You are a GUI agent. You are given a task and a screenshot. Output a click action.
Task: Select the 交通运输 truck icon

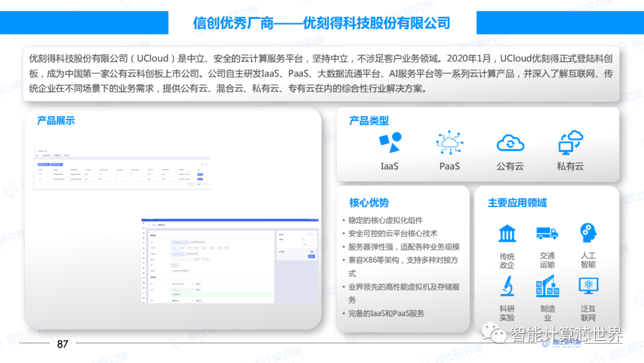point(547,233)
